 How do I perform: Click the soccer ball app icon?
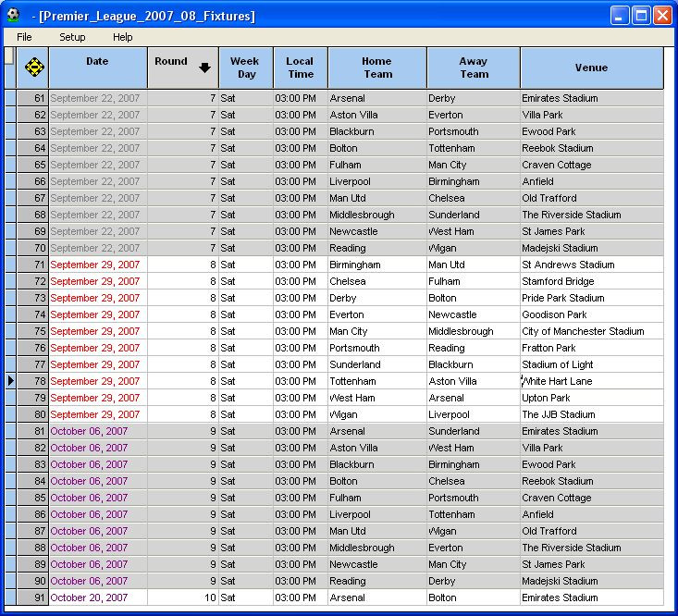(x=13, y=15)
